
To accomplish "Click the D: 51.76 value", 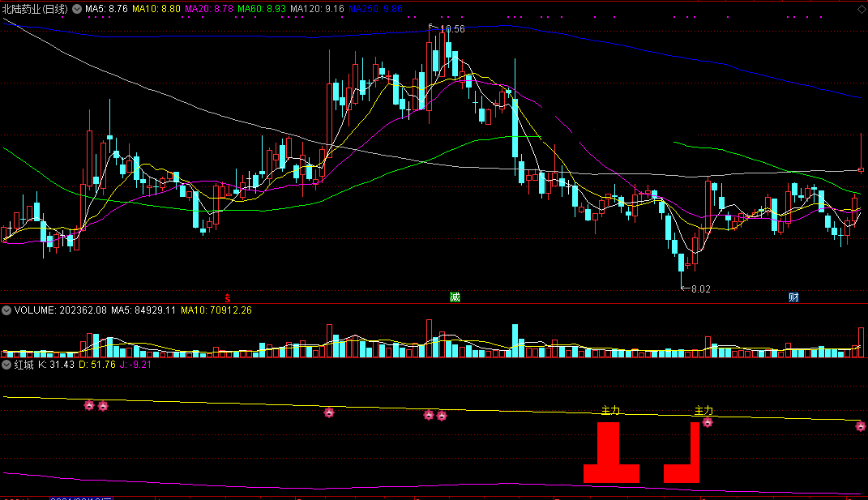I will click(97, 365).
